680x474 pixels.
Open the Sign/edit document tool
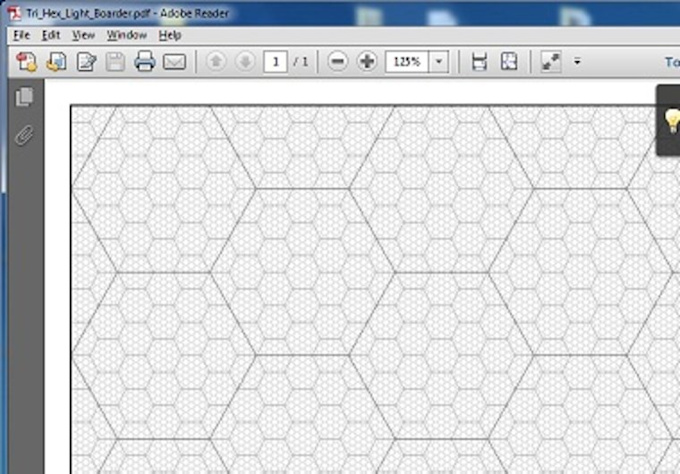tap(86, 62)
